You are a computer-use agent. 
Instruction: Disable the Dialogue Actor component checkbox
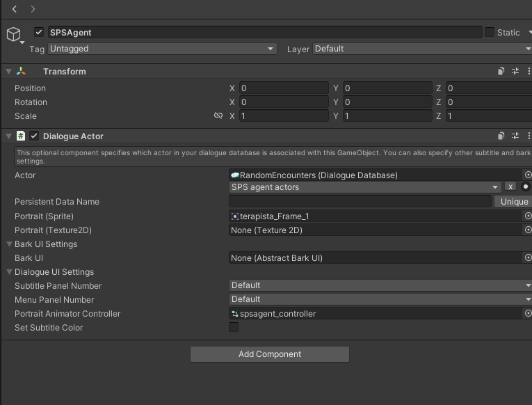[34, 136]
